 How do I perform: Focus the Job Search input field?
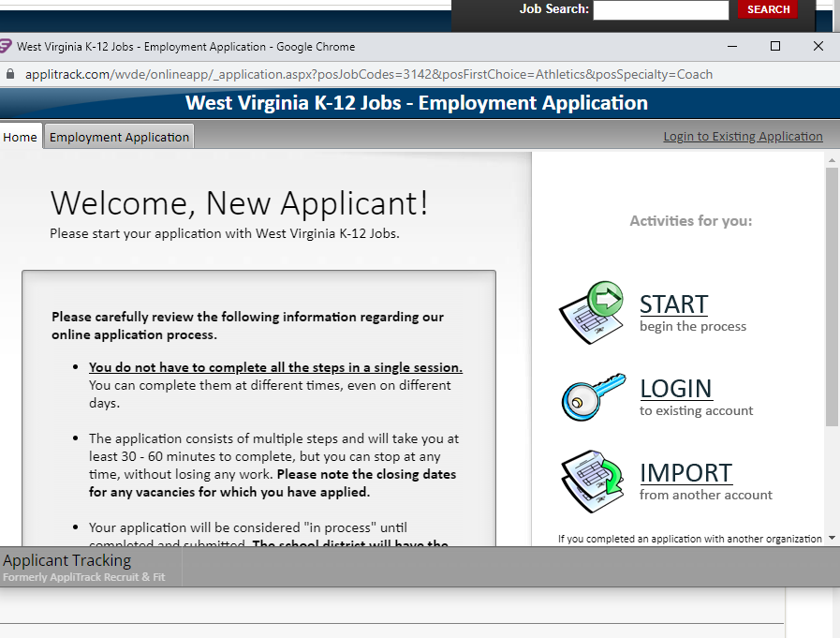click(x=661, y=9)
